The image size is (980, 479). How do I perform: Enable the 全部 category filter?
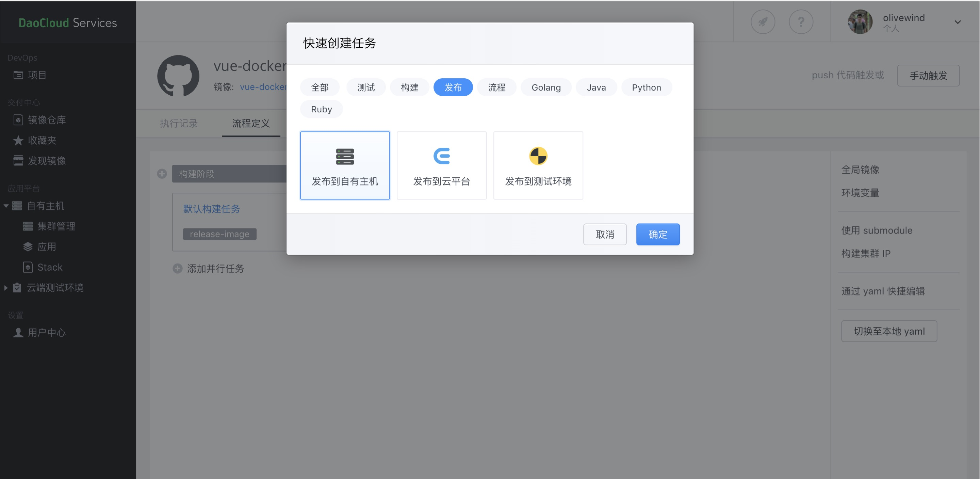[x=320, y=87]
